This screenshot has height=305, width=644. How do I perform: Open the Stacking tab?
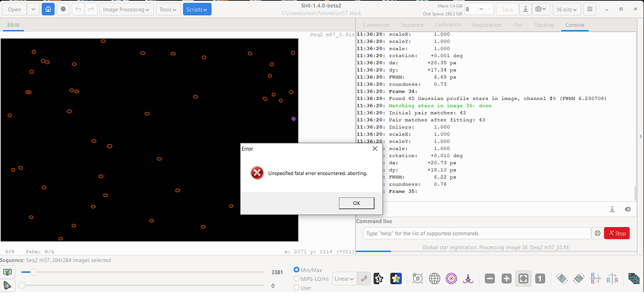pos(544,25)
